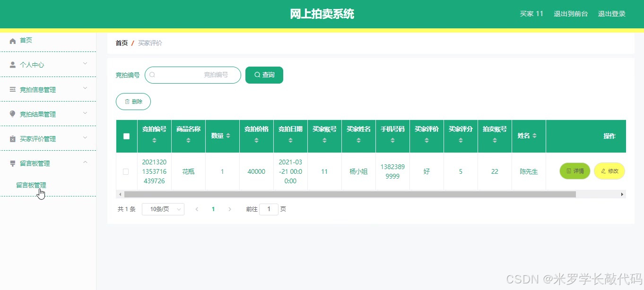Screen dimensions: 644x290
Task: Check the checkbox for the 花瓶 row
Action: pos(126,171)
